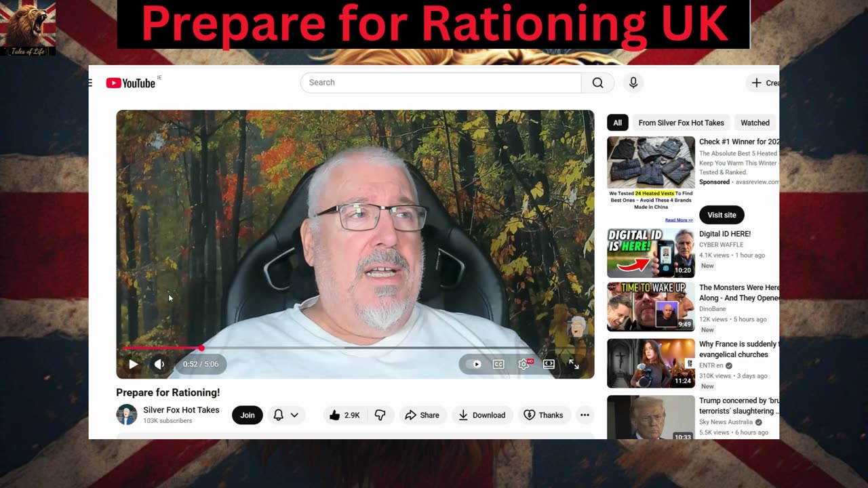This screenshot has height=488, width=868.
Task: Open Trump concerned by video title
Action: pyautogui.click(x=739, y=405)
